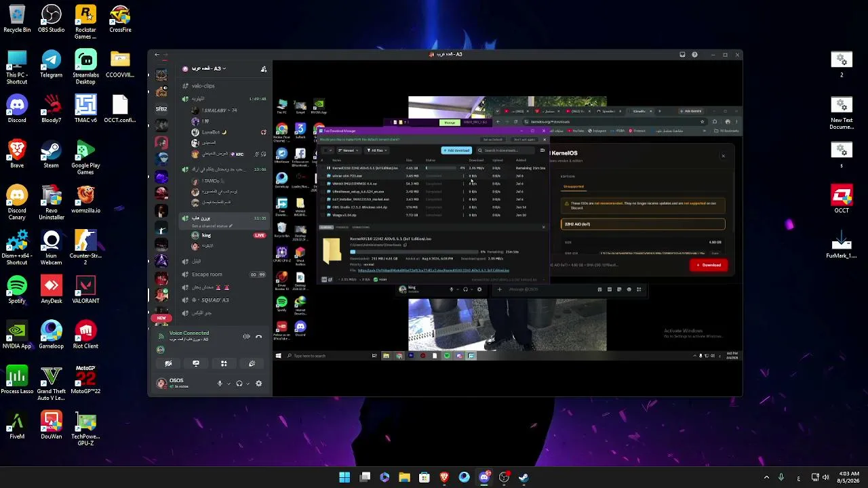Click Set a channel status

pos(211,226)
